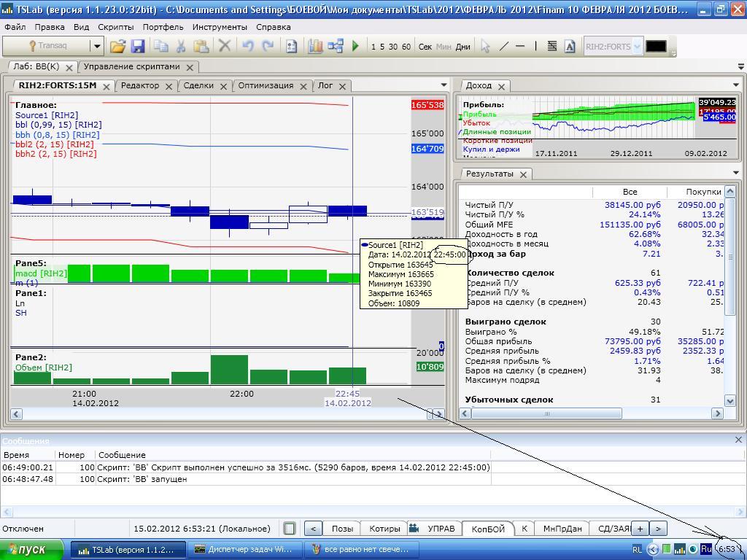
Task: Expand the Transaq connection dropdown arrow
Action: click(x=96, y=46)
